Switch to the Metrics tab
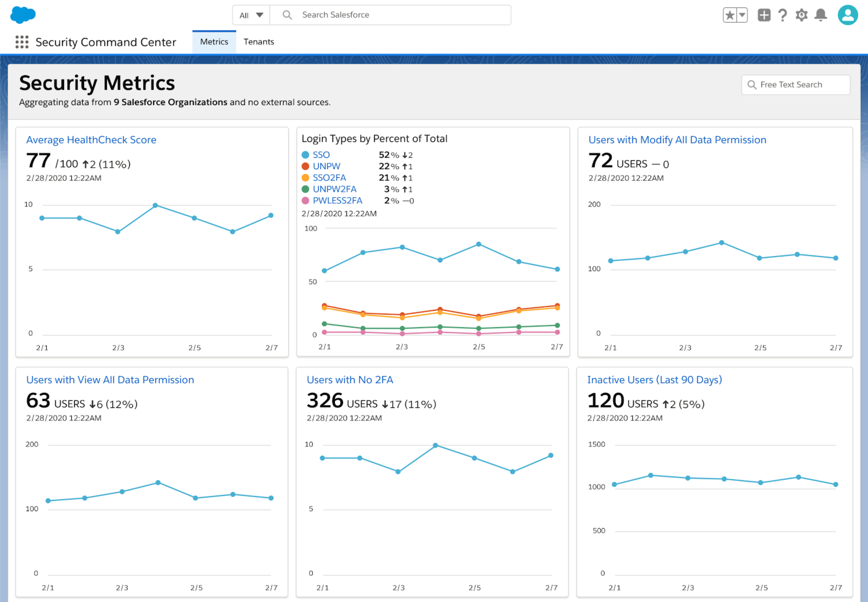 pyautogui.click(x=214, y=42)
